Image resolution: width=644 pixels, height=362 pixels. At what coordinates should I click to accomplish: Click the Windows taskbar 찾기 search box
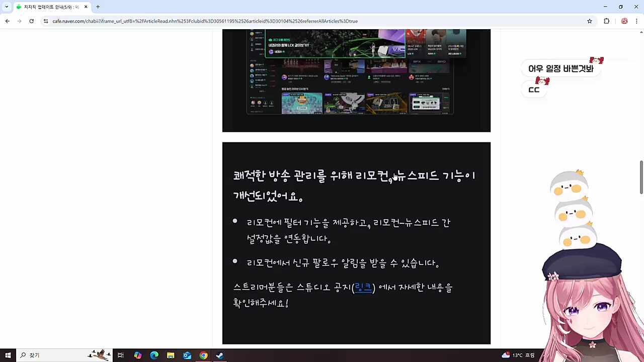point(64,355)
